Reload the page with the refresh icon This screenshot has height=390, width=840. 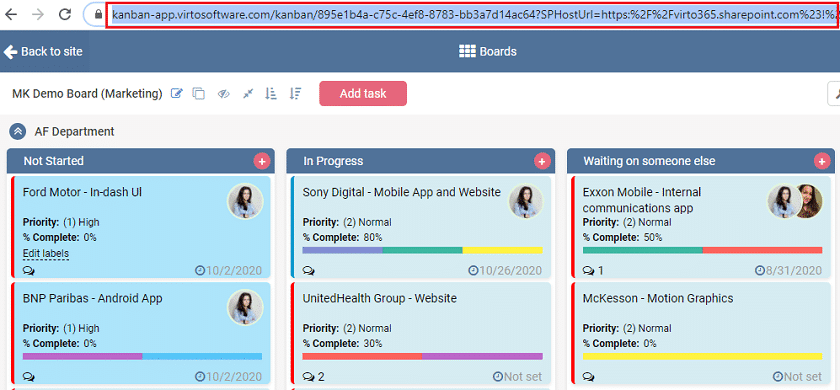pos(65,14)
